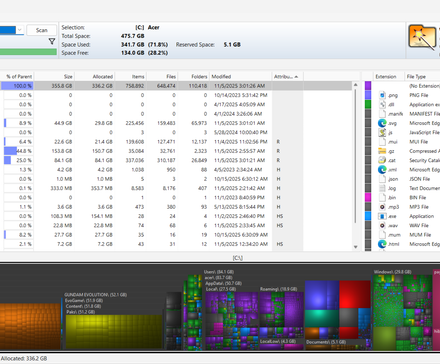Viewport: 440px width, 364px height.
Task: Select the root row showing 355.8 GB
Action: point(176,86)
